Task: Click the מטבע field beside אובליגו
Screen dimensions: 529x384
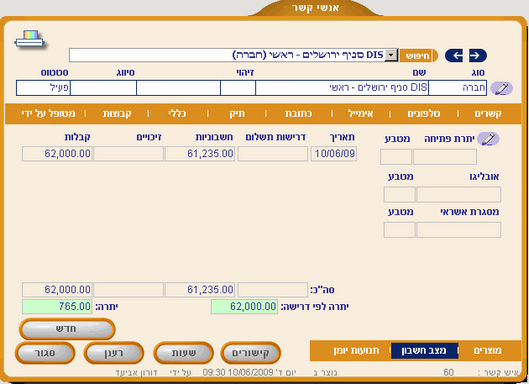Action: 399,195
